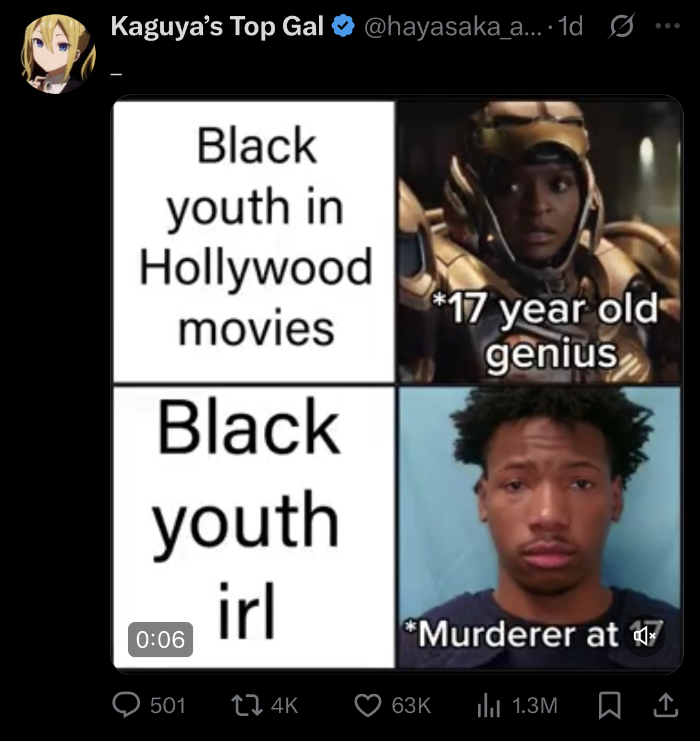Click the 4K reposts count
This screenshot has height=741, width=700.
[284, 706]
